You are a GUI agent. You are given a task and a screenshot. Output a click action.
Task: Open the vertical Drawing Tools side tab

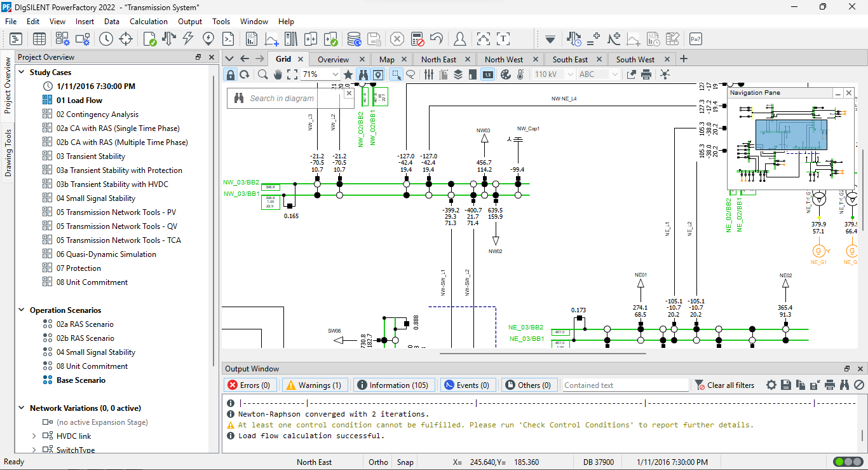click(x=8, y=153)
